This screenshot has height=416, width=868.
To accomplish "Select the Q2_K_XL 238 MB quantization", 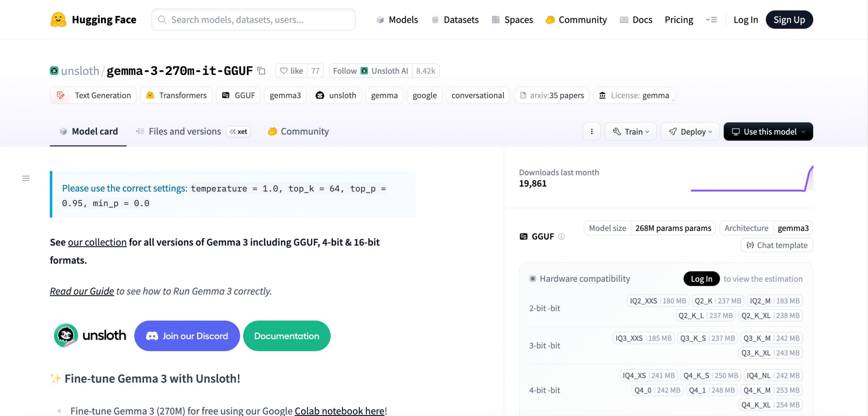I will click(x=770, y=315).
